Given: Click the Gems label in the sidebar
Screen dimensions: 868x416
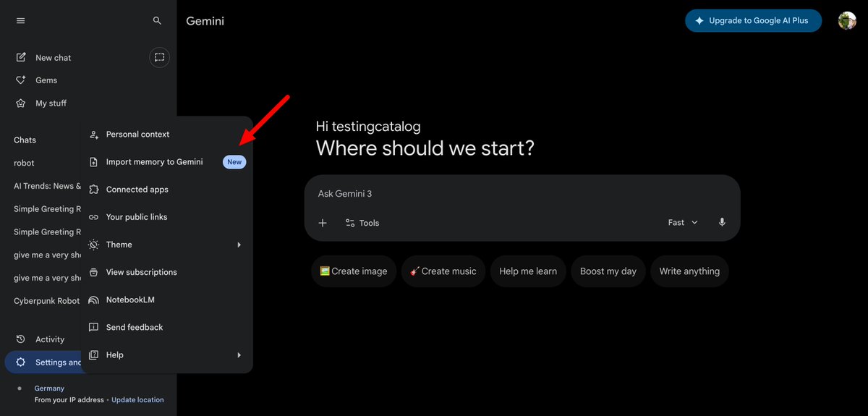Looking at the screenshot, I should (x=46, y=80).
